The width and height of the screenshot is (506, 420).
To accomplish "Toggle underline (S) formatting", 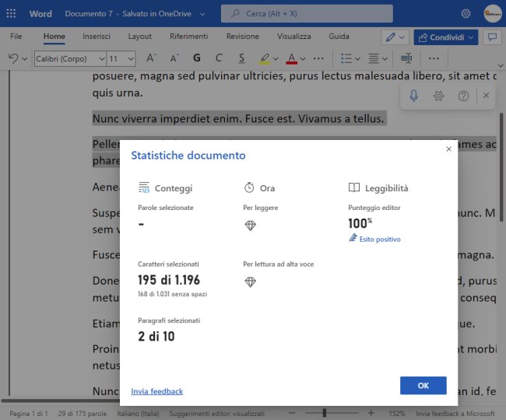I will coord(241,58).
